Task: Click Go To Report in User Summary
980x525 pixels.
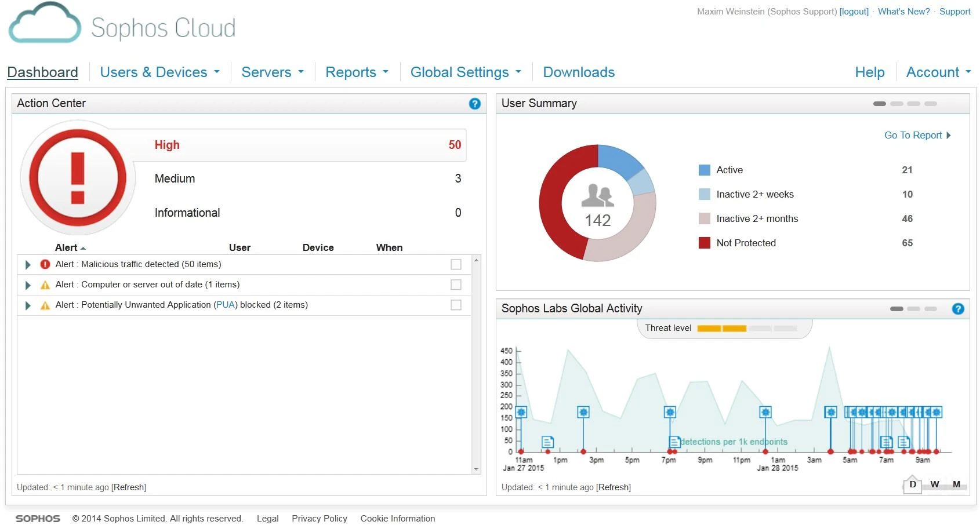Action: pyautogui.click(x=917, y=135)
